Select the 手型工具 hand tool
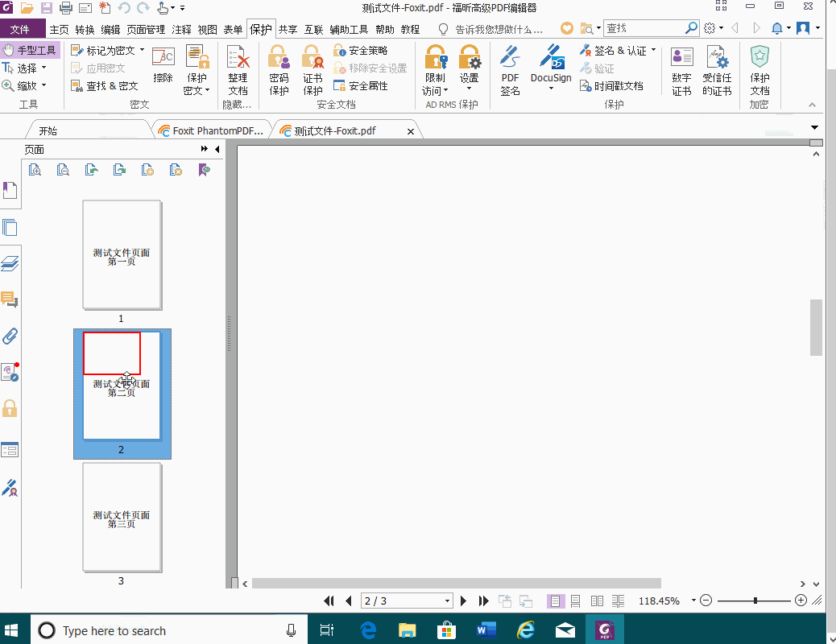The height and width of the screenshot is (644, 836). coord(30,50)
